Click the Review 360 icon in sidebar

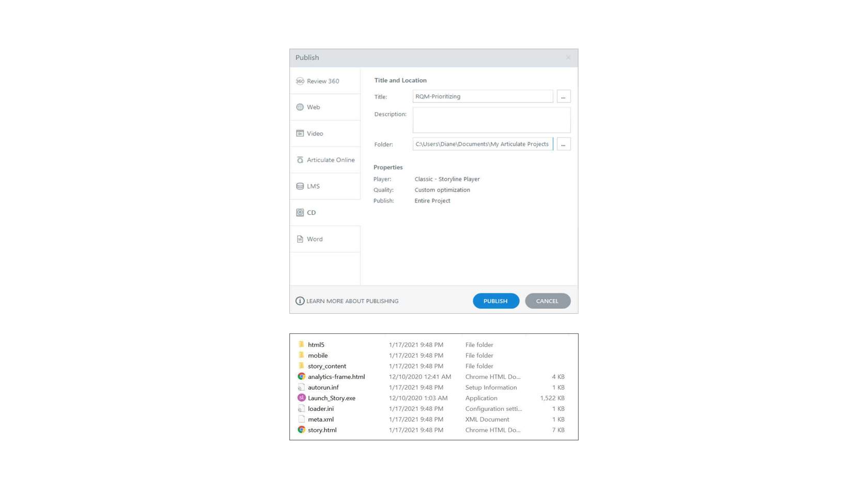(x=300, y=81)
